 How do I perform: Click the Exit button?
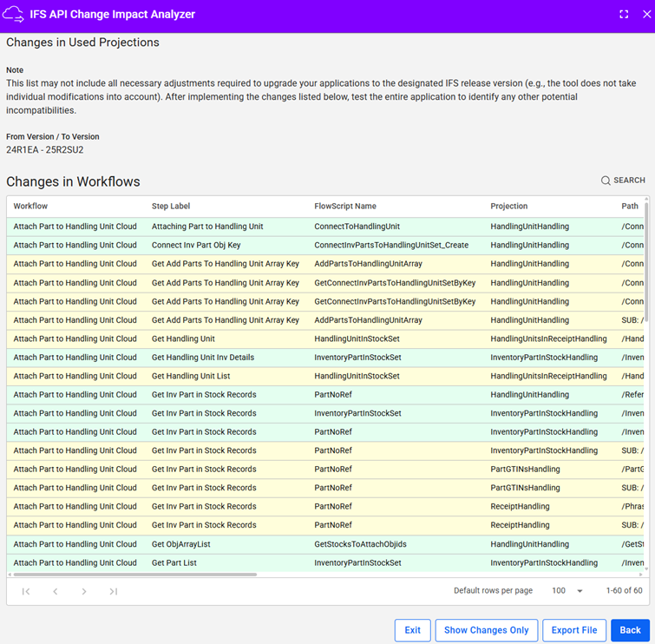412,630
